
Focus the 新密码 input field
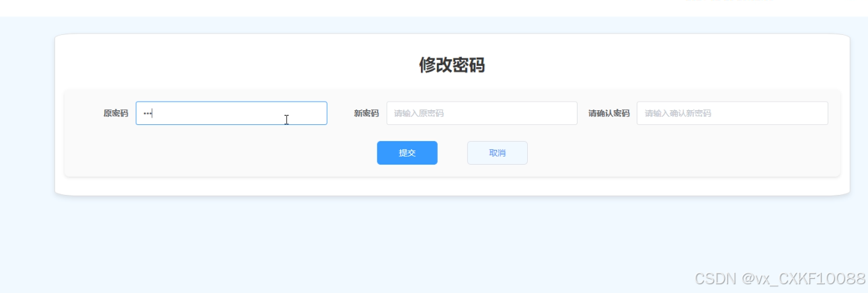pos(481,113)
